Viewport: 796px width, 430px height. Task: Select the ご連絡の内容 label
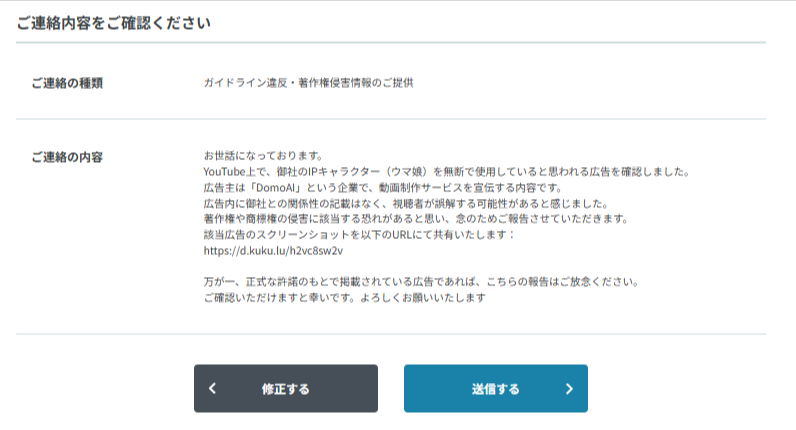tap(67, 157)
